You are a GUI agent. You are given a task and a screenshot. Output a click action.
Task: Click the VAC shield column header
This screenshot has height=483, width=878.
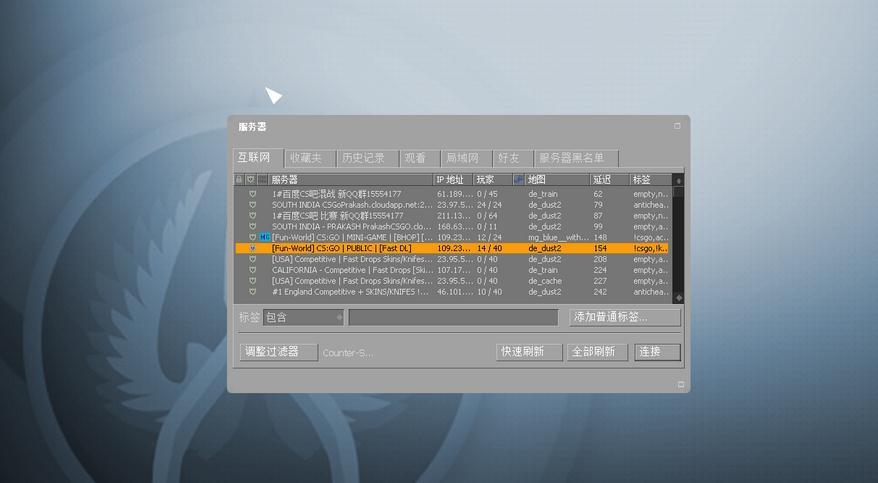point(251,180)
